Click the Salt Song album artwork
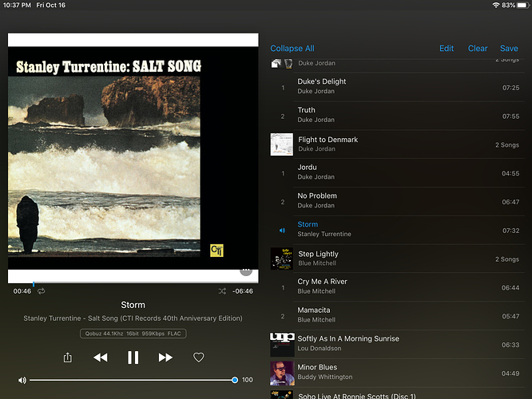The height and width of the screenshot is (399, 532). pyautogui.click(x=133, y=158)
